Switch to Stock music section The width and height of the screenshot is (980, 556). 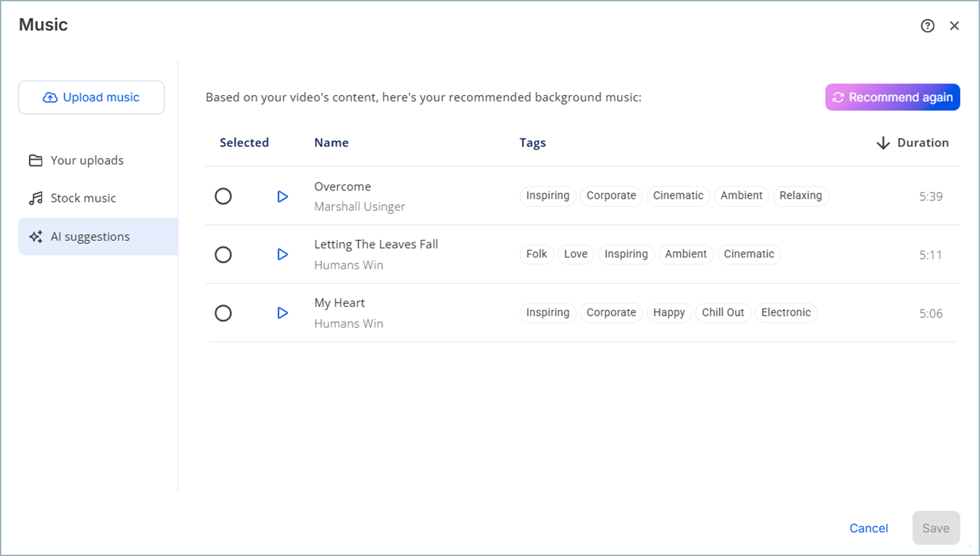pyautogui.click(x=83, y=198)
